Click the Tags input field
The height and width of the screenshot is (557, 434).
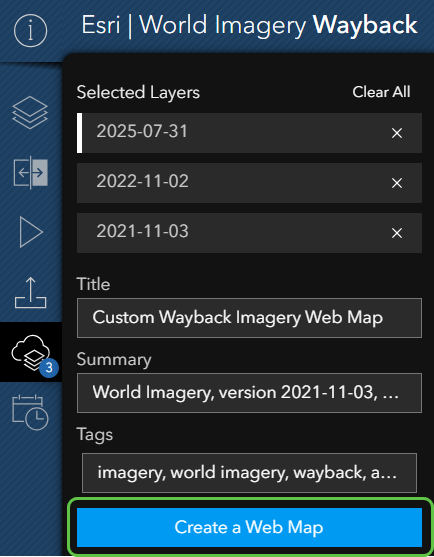pos(249,473)
